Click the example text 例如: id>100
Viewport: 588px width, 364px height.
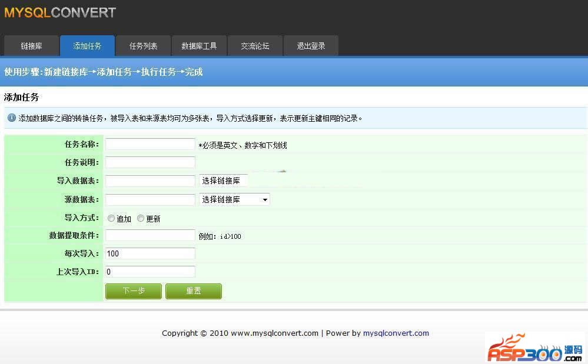220,236
